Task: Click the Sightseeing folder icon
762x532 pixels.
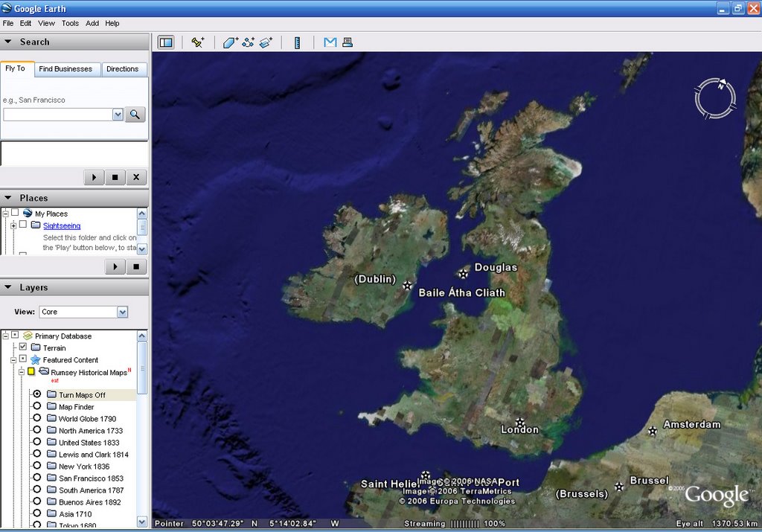Action: (36, 225)
